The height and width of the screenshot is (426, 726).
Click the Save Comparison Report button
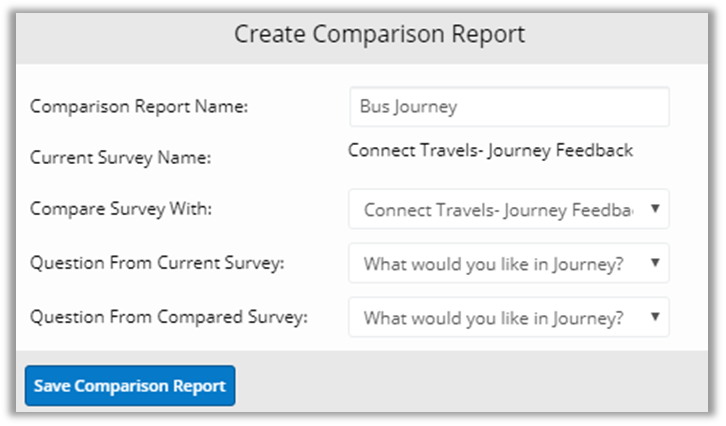tap(130, 386)
